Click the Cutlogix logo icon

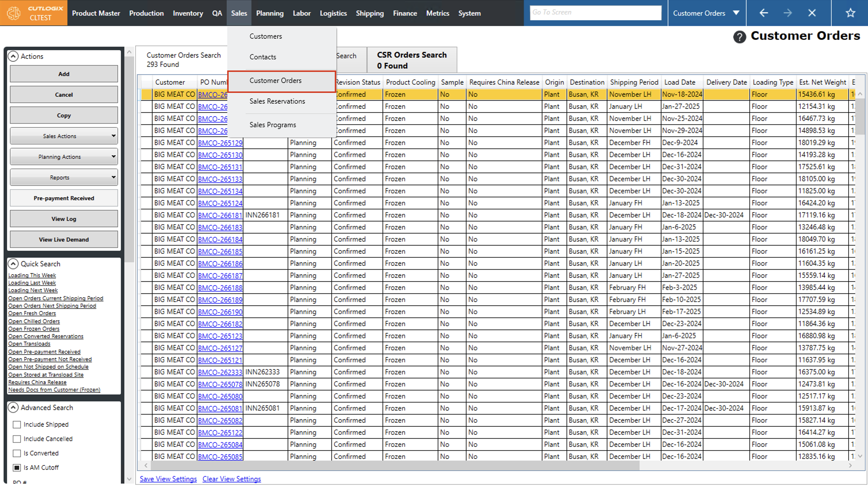tap(14, 13)
